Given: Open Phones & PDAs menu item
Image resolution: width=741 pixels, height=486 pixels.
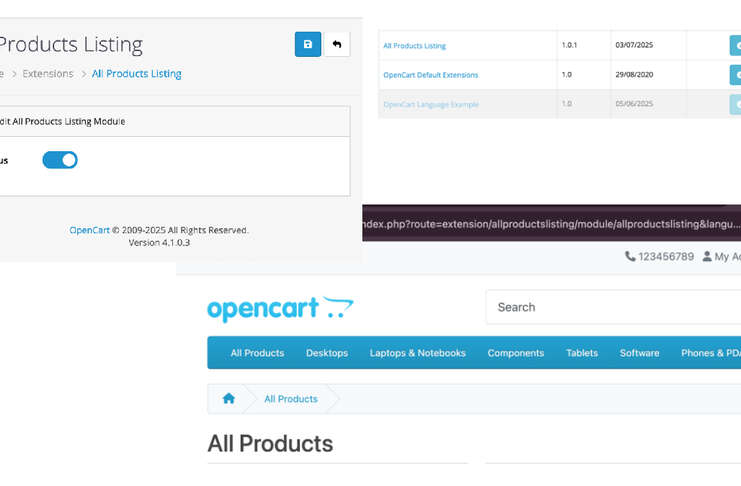Looking at the screenshot, I should (x=711, y=353).
